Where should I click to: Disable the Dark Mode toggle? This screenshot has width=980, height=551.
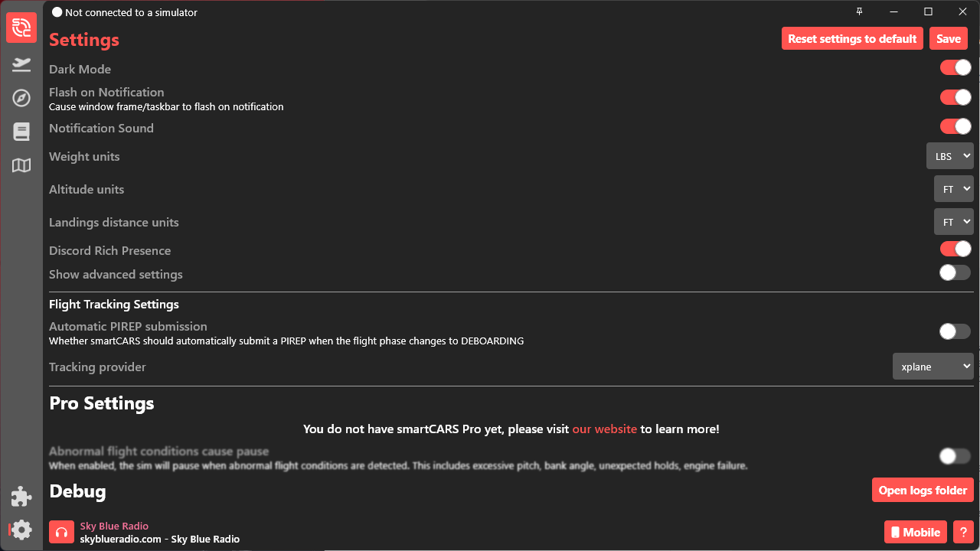click(x=955, y=67)
